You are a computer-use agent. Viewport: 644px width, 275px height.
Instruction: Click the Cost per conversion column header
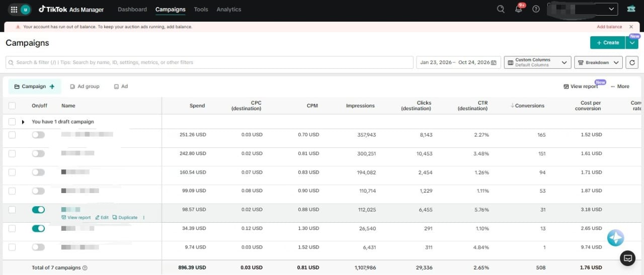click(588, 106)
